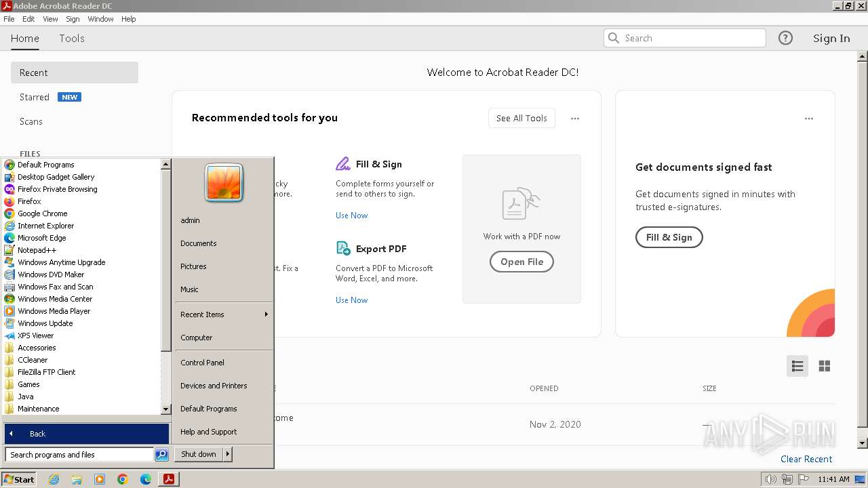Click the PDF document illustration thumbnail
868x488 pixels.
click(521, 203)
